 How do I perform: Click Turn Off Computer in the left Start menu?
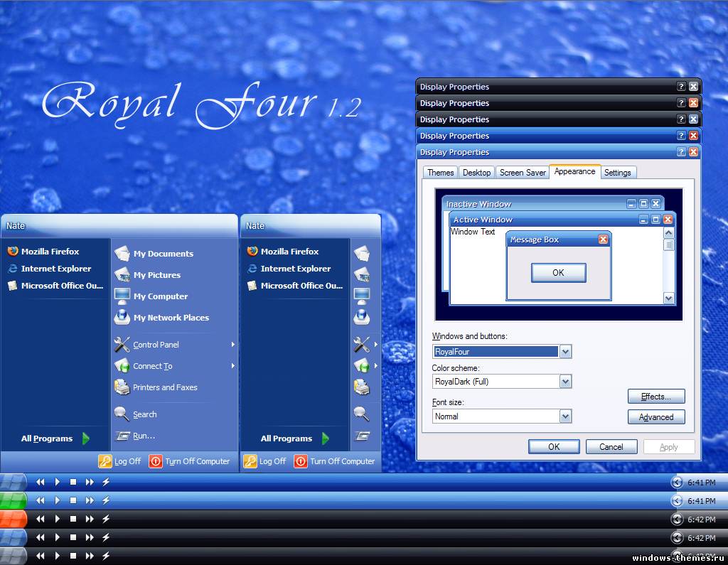click(189, 461)
